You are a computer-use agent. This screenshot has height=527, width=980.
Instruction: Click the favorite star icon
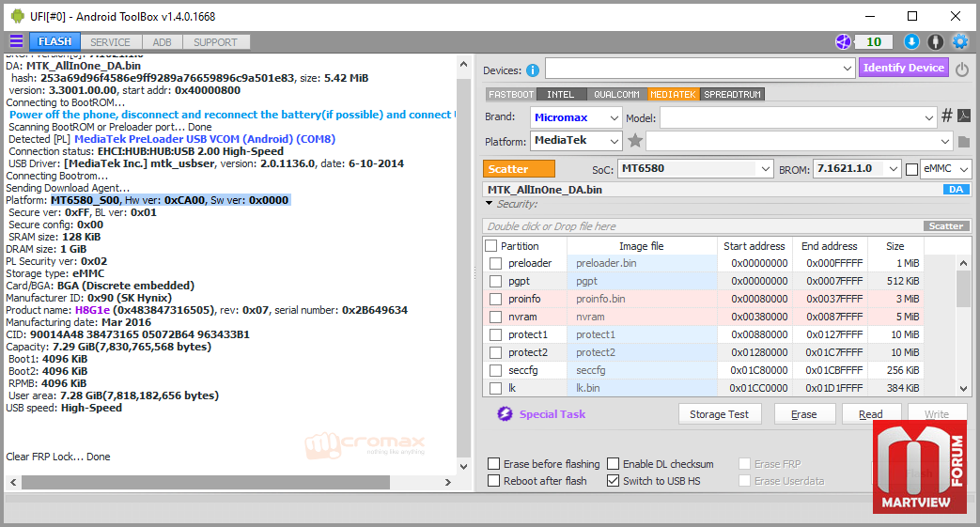pyautogui.click(x=635, y=140)
